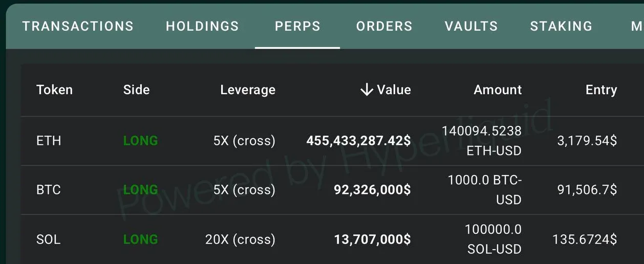The width and height of the screenshot is (644, 264).
Task: Select the Perps tab
Action: click(297, 26)
